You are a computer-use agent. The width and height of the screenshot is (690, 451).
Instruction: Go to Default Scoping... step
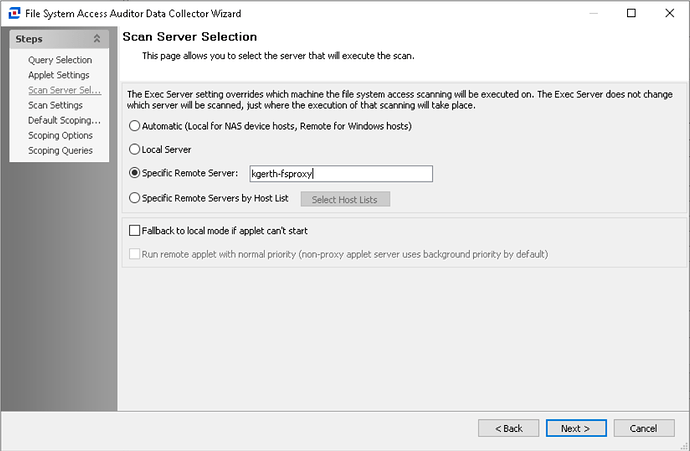(64, 120)
